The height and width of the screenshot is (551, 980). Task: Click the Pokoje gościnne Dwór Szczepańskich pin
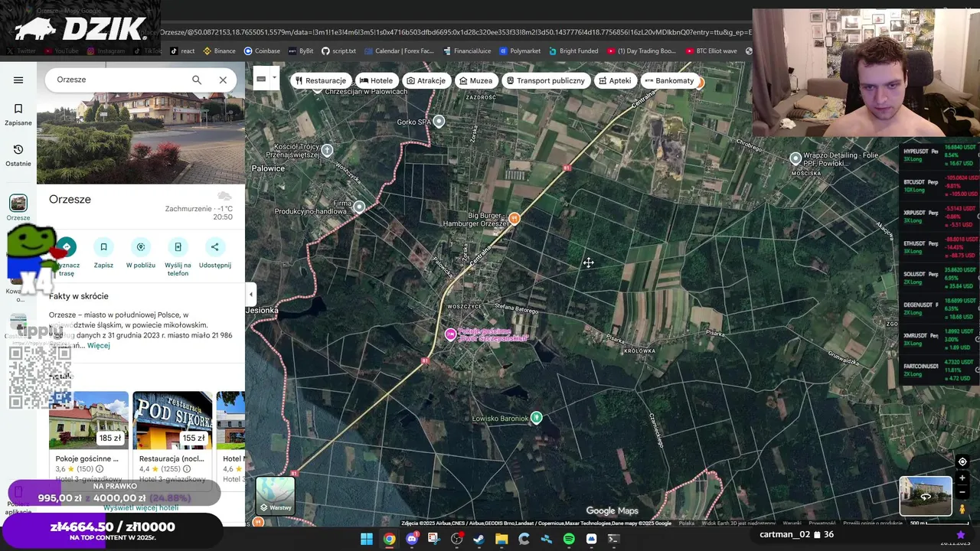click(451, 334)
